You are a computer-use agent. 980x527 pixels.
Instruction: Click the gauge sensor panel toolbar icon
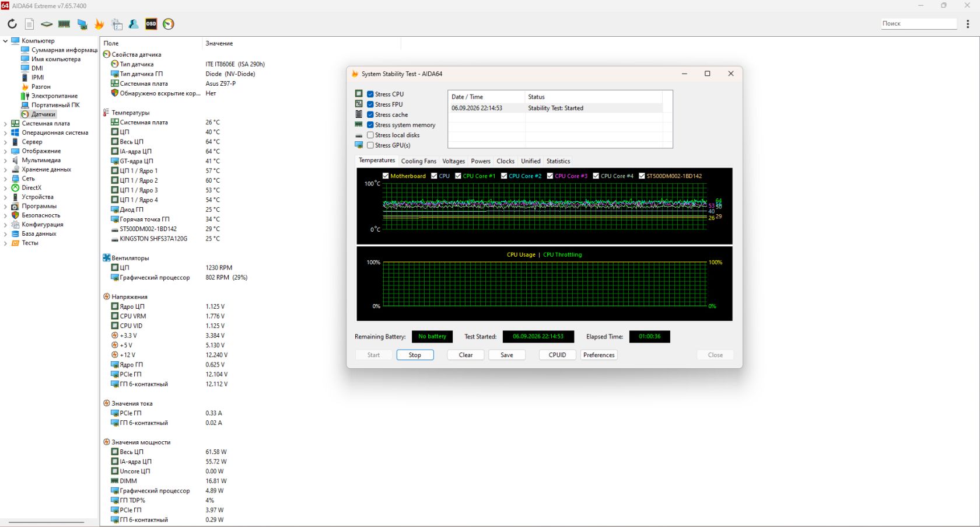coord(169,24)
